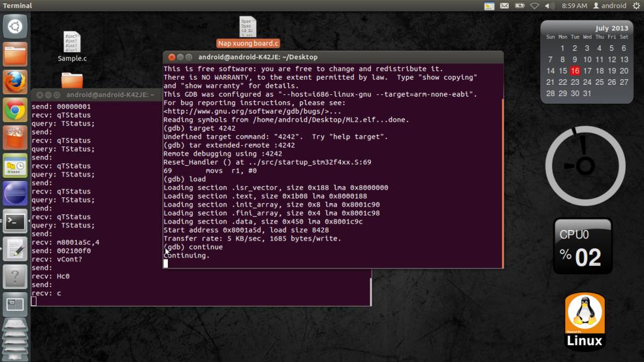Launch Google Chrome from the launcher
644x362 pixels.
(15, 110)
